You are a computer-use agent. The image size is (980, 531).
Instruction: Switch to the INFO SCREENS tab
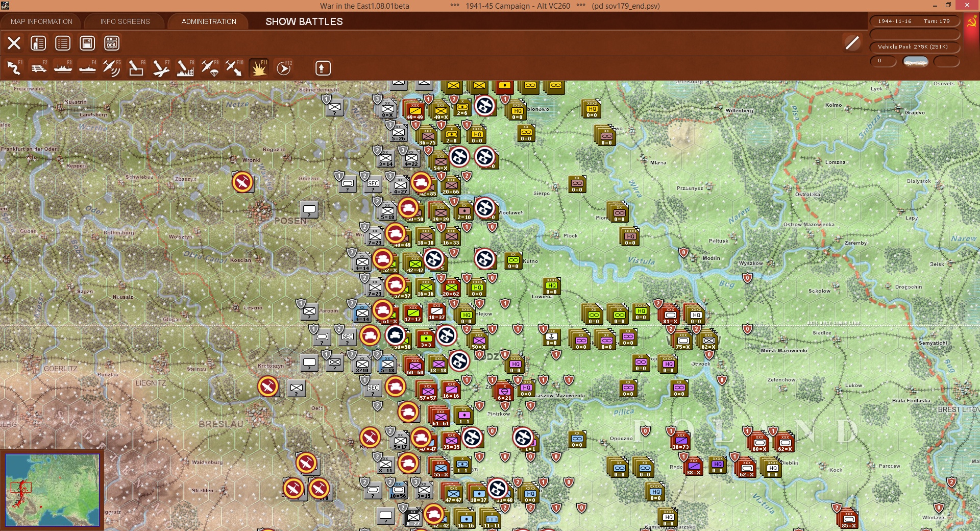(125, 21)
